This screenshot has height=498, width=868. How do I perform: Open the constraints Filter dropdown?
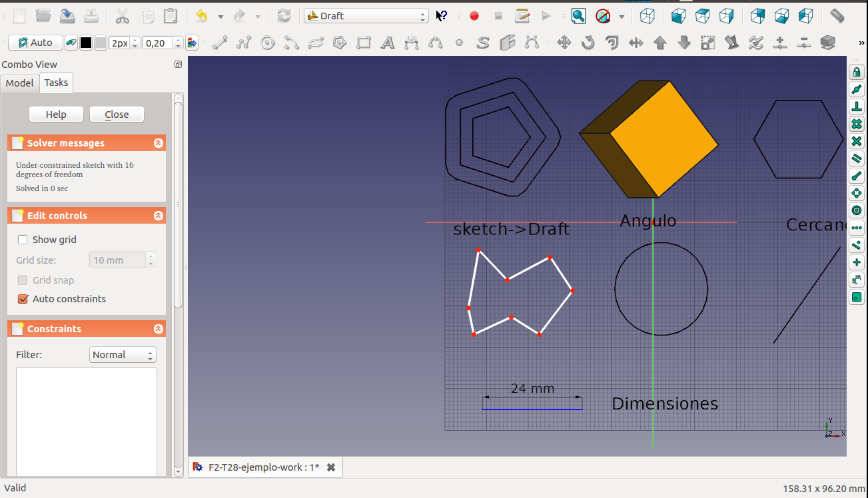click(123, 355)
